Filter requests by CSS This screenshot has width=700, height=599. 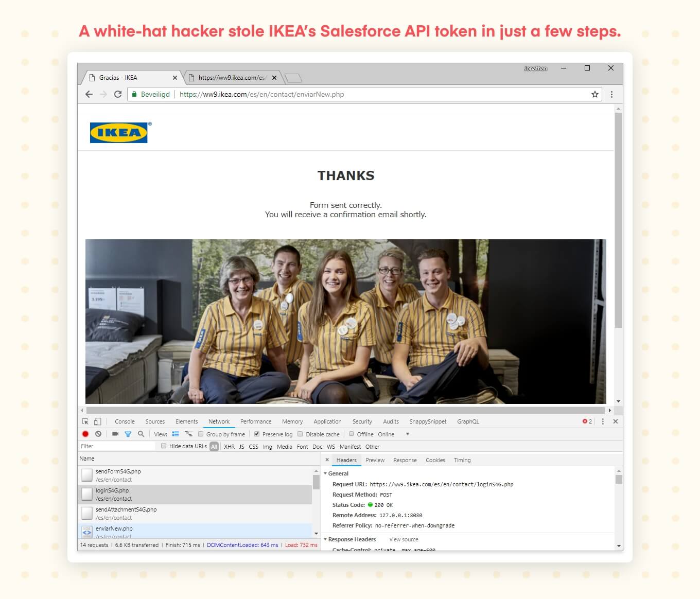click(253, 447)
